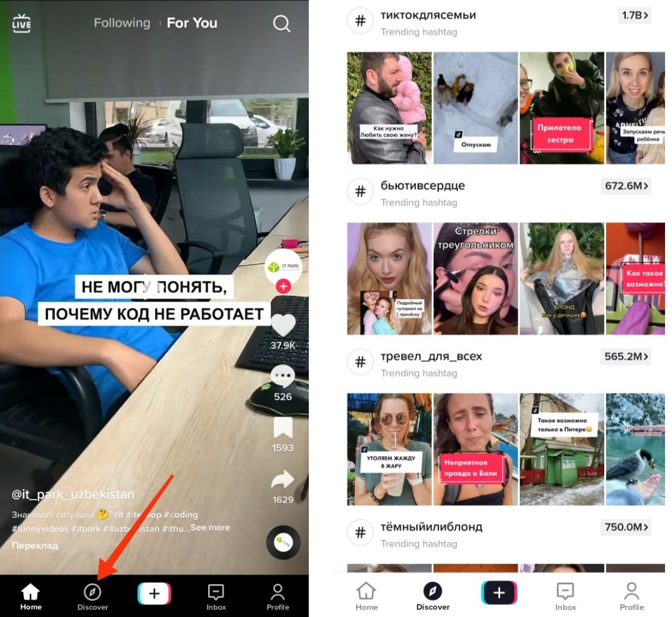Select Discover in right screen

click(x=433, y=596)
